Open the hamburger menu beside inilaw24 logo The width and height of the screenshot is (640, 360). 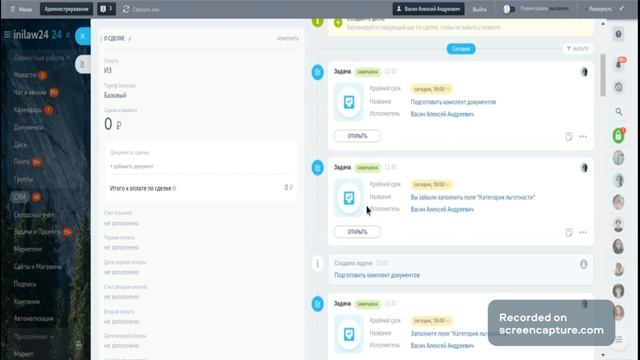(7, 35)
